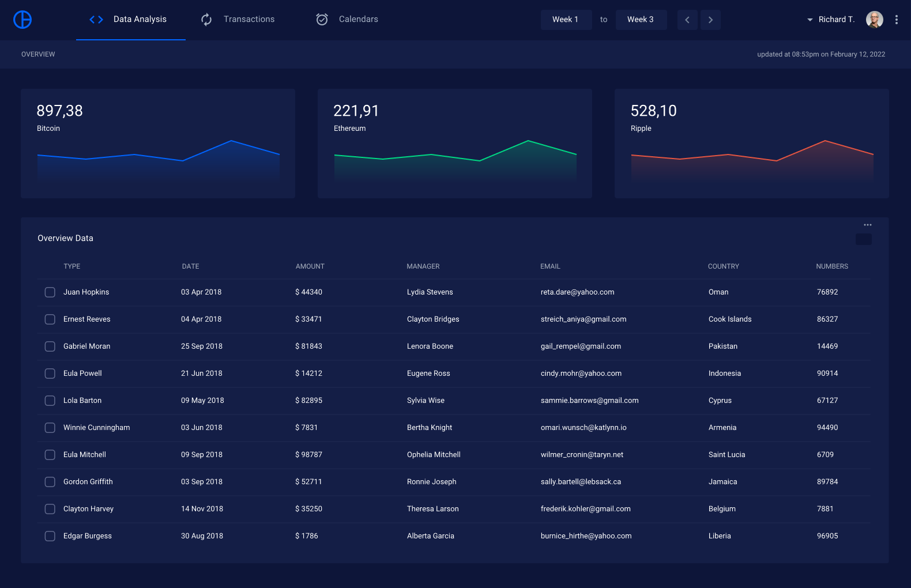Click the Cook Islands country cell
The image size is (911, 588).
pyautogui.click(x=730, y=319)
